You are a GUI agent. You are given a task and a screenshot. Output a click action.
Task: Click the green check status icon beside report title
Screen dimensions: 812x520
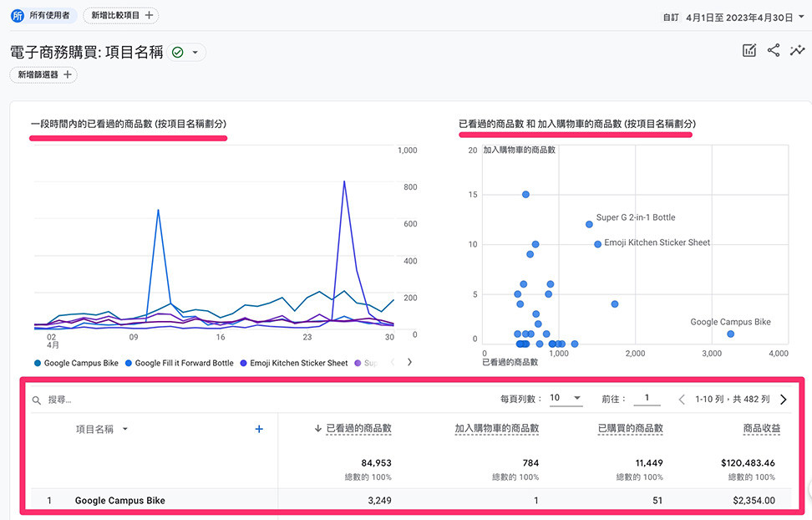point(178,53)
